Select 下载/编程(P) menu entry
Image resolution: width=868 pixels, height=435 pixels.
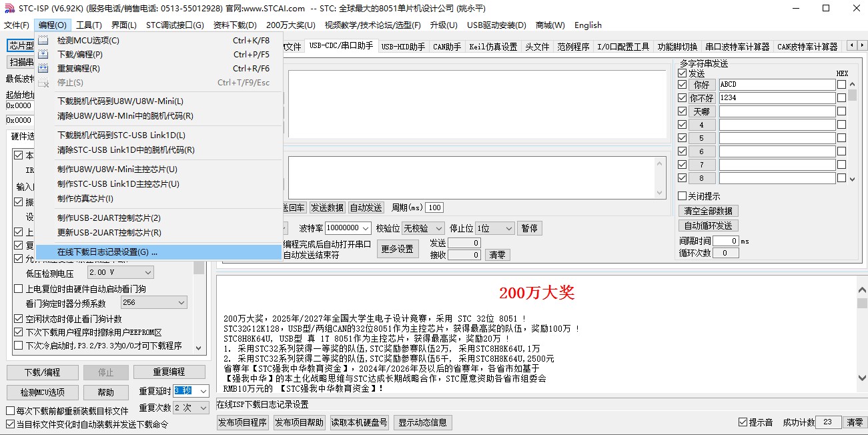coord(159,54)
